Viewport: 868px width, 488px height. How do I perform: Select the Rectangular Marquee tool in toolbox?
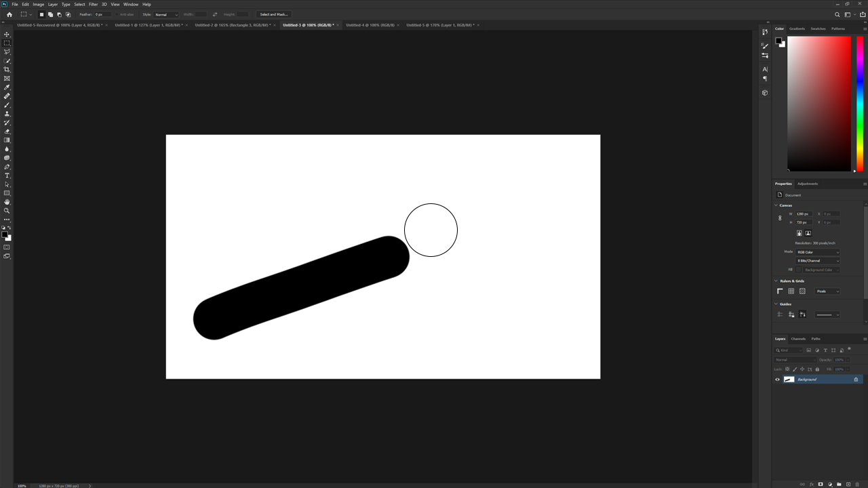[7, 43]
